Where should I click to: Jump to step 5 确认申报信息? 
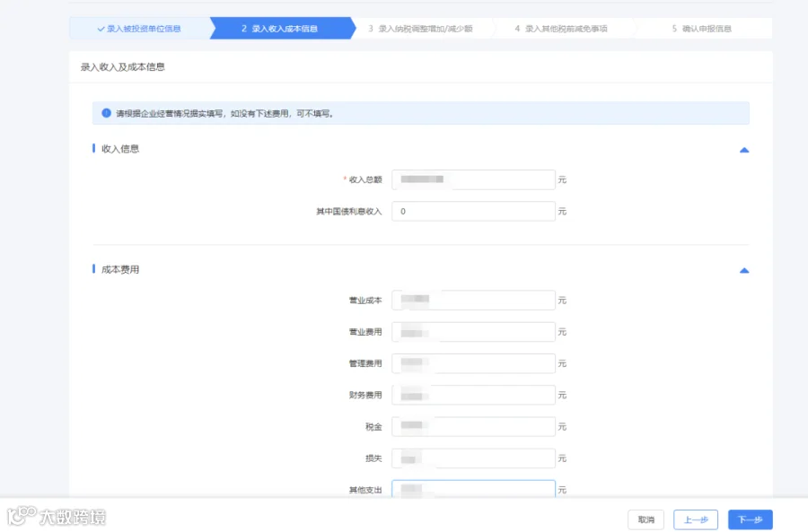(x=701, y=29)
